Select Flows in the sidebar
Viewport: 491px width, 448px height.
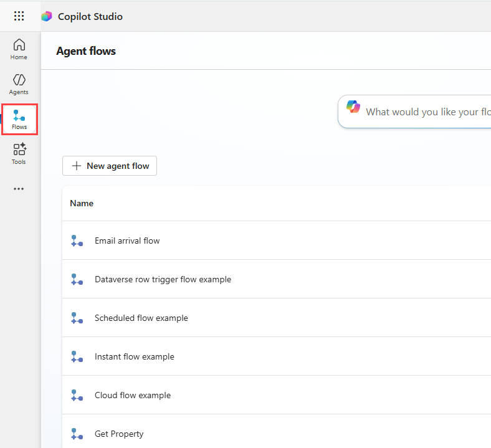[19, 119]
